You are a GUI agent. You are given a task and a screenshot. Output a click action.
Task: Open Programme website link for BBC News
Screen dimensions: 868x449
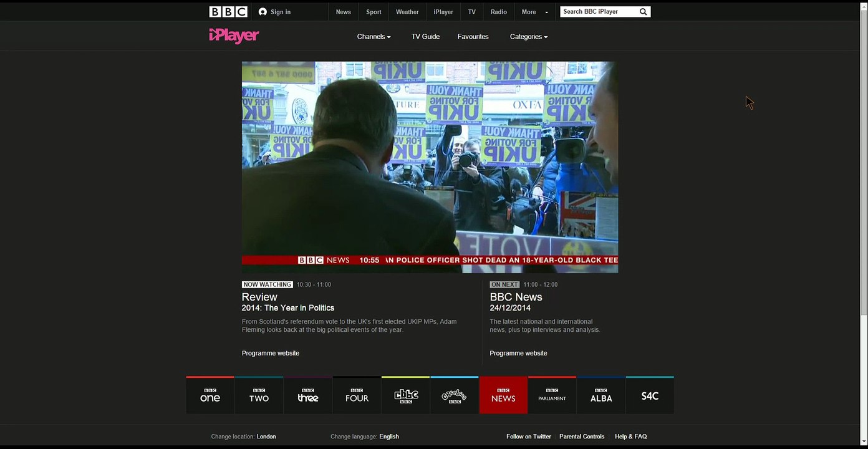tap(518, 353)
